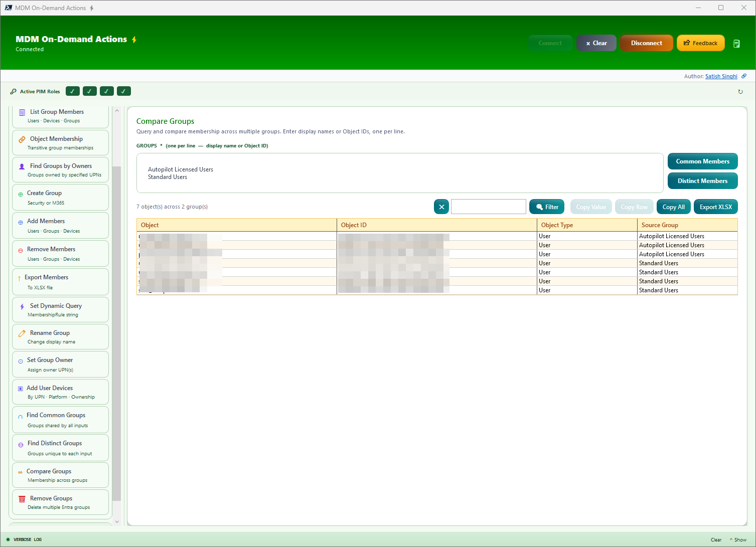This screenshot has width=756, height=547.
Task: Click inside the filter text input field
Action: [488, 206]
